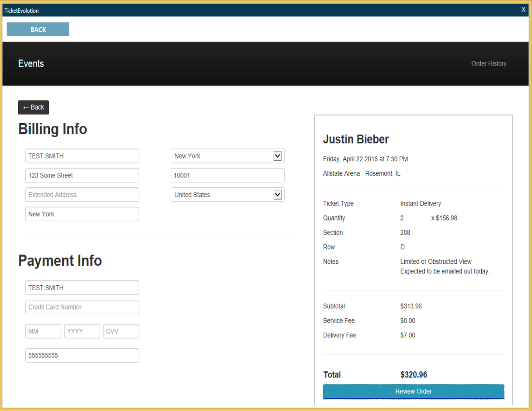Screen dimensions: 532x411
Task: Click the TicketEvolution title bar text
Action: point(21,10)
